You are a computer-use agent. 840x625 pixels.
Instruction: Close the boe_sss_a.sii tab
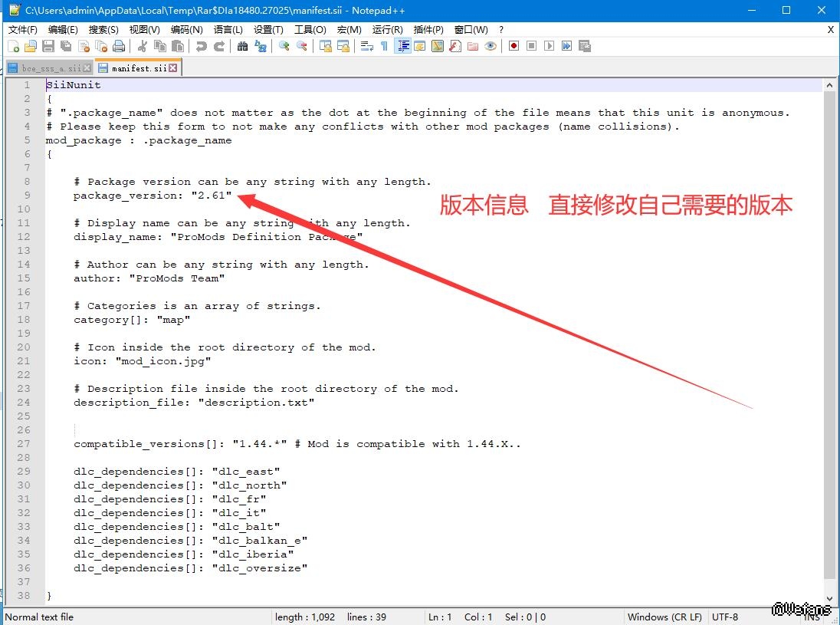pos(87,68)
